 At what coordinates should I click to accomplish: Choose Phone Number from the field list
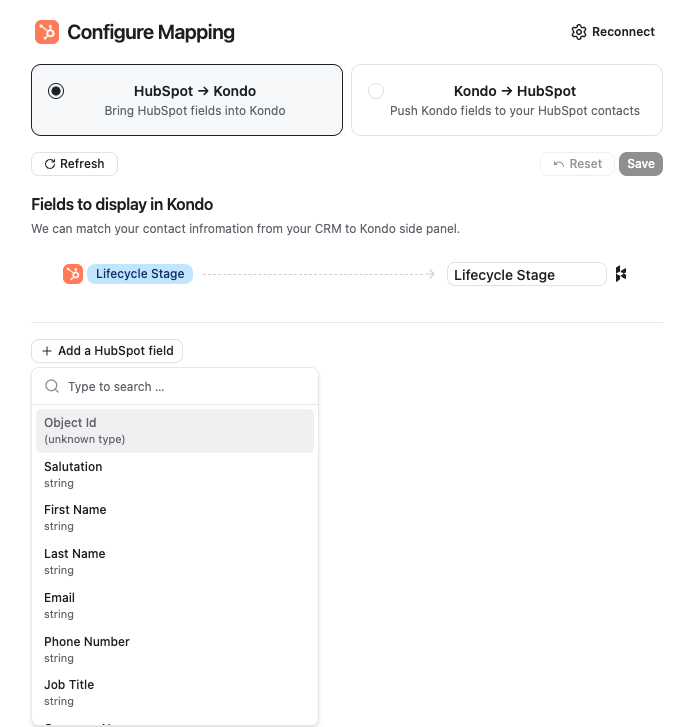pyautogui.click(x=175, y=649)
